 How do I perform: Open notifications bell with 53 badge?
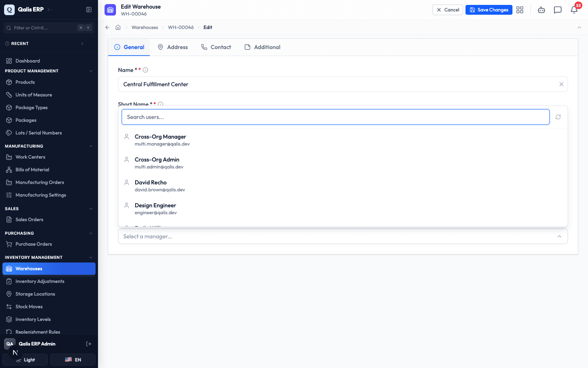coord(574,10)
